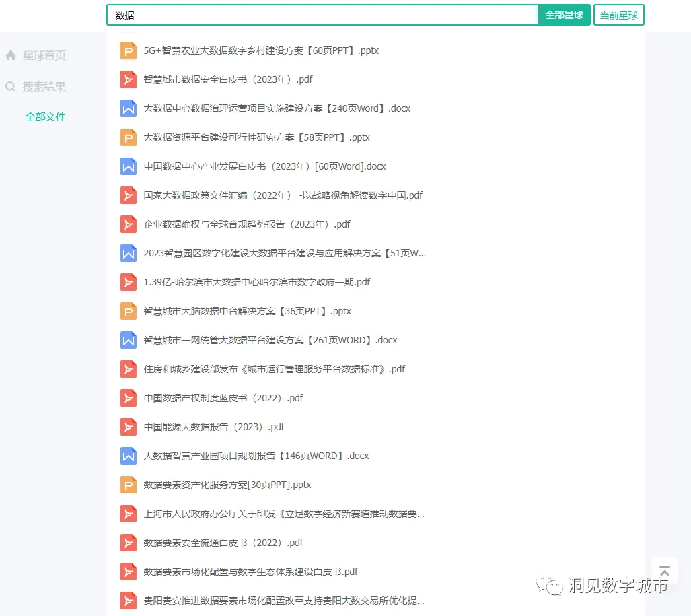Select the 全部文件 filter
The height and width of the screenshot is (616, 691).
coord(45,117)
